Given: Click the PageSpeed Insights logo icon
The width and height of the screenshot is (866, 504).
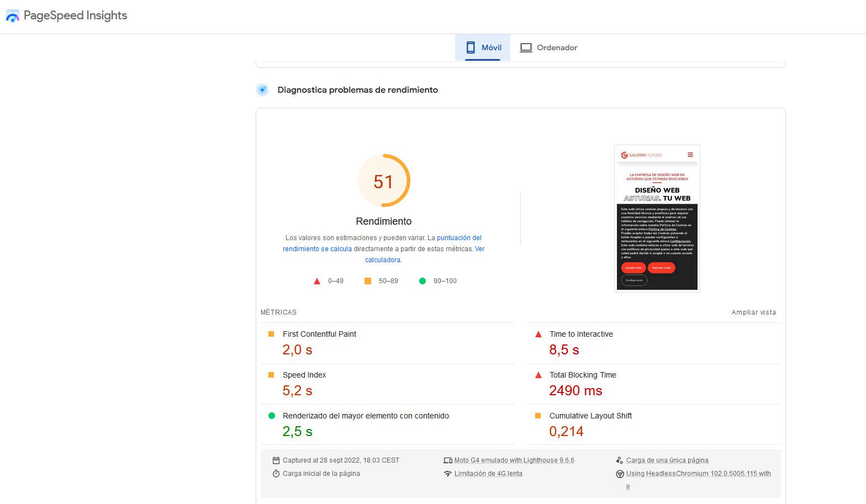Looking at the screenshot, I should pos(12,16).
